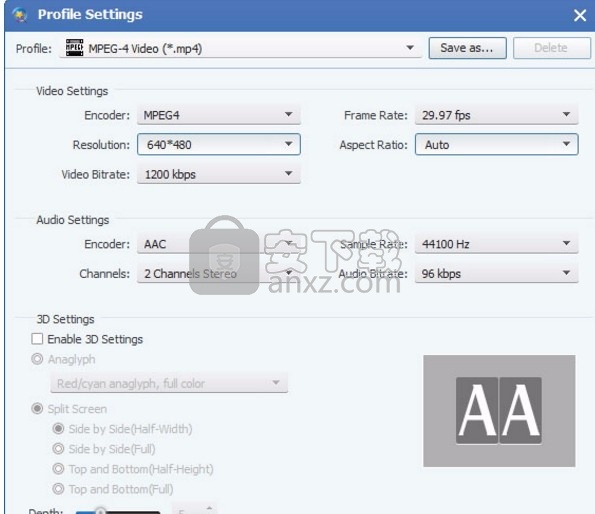This screenshot has width=595, height=514.
Task: Click the AA 3D preview thumbnail
Action: 499,411
